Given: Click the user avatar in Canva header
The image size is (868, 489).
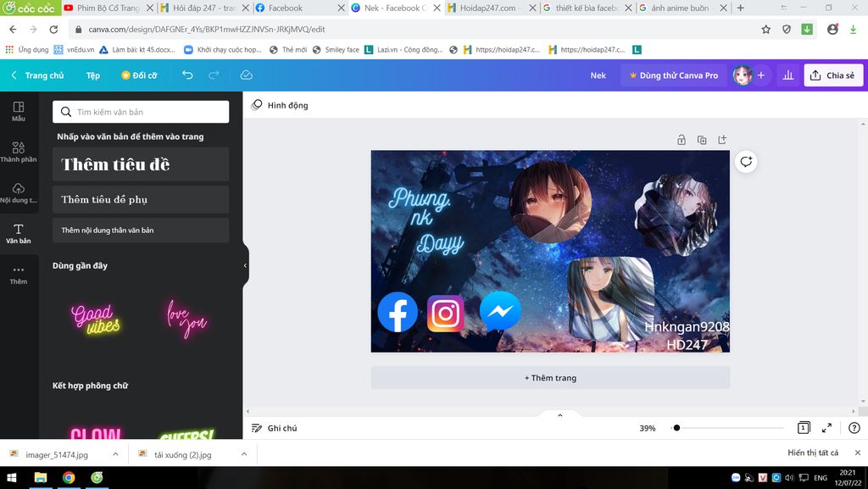Looking at the screenshot, I should [743, 75].
